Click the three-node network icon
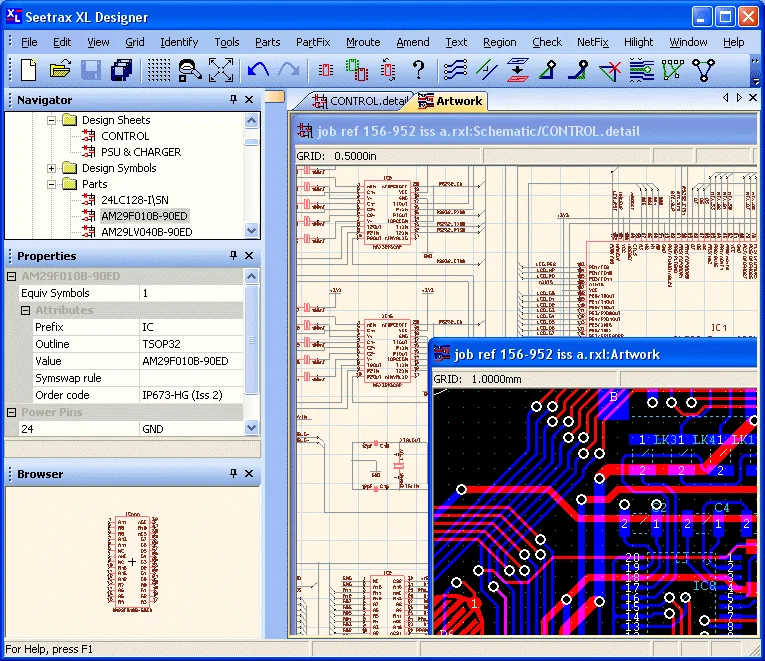This screenshot has height=661, width=765. point(704,70)
